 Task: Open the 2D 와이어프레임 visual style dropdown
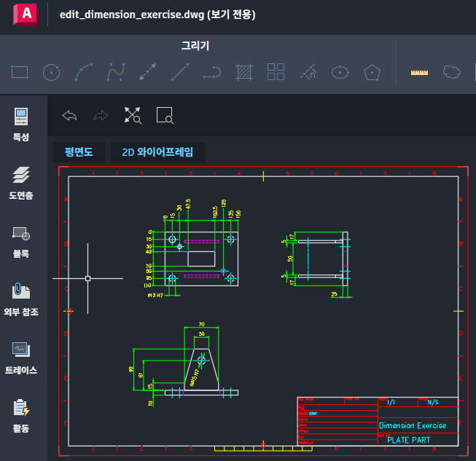coord(157,152)
